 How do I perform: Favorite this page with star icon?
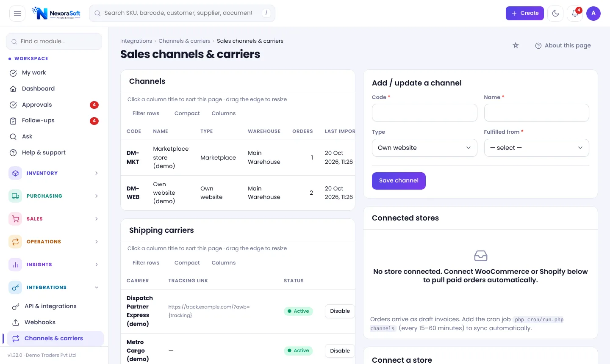[516, 45]
